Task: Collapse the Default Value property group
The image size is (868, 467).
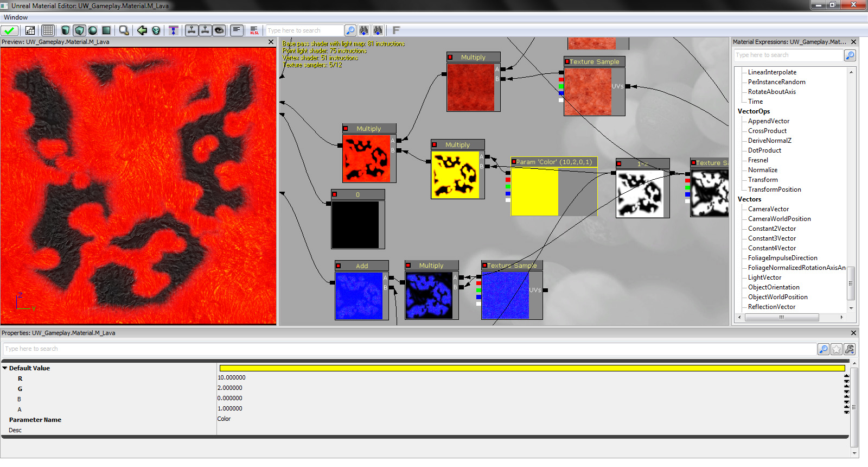Action: [x=5, y=368]
